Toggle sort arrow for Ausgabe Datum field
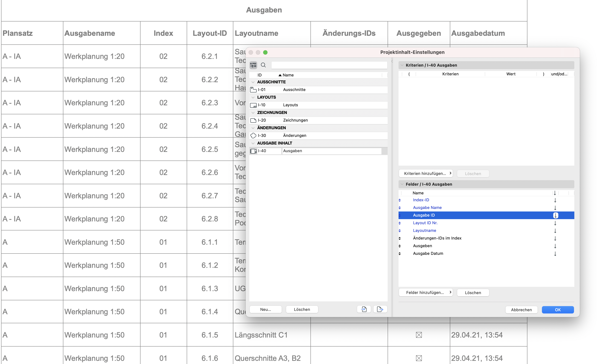 [x=555, y=254]
